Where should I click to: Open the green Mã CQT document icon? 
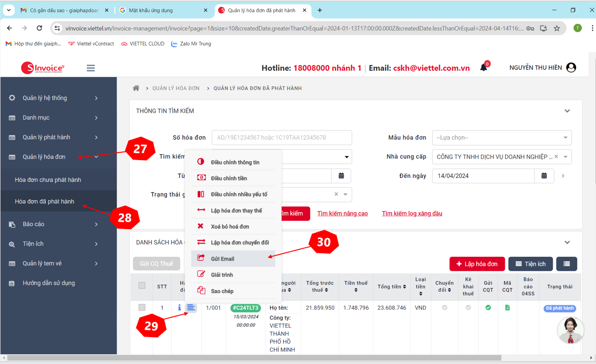click(x=507, y=307)
